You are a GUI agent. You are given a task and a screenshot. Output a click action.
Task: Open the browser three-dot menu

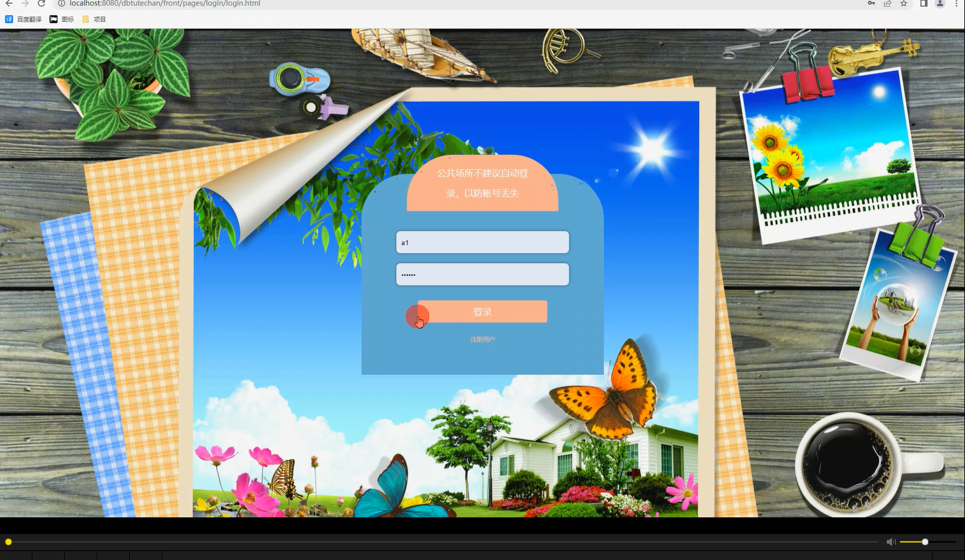tap(956, 3)
